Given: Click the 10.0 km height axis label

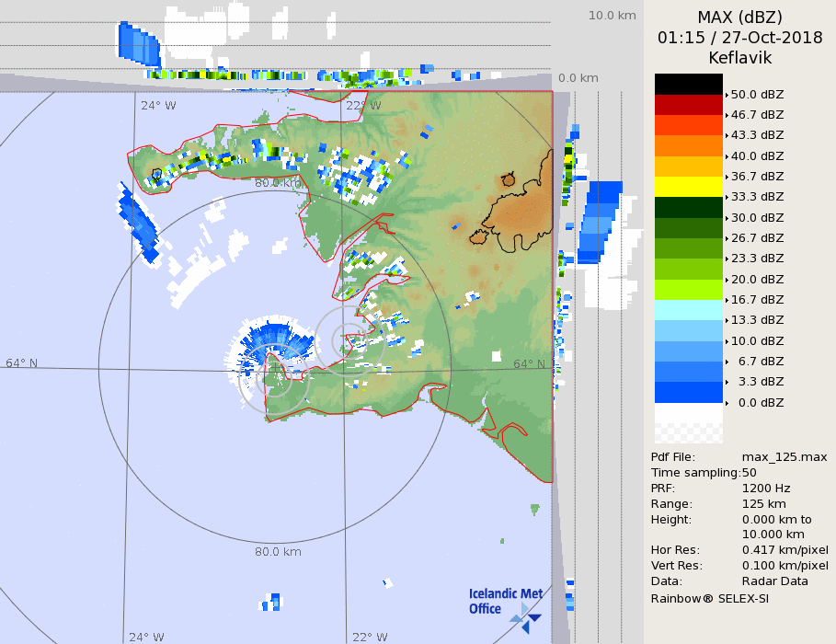Looking at the screenshot, I should pos(613,16).
